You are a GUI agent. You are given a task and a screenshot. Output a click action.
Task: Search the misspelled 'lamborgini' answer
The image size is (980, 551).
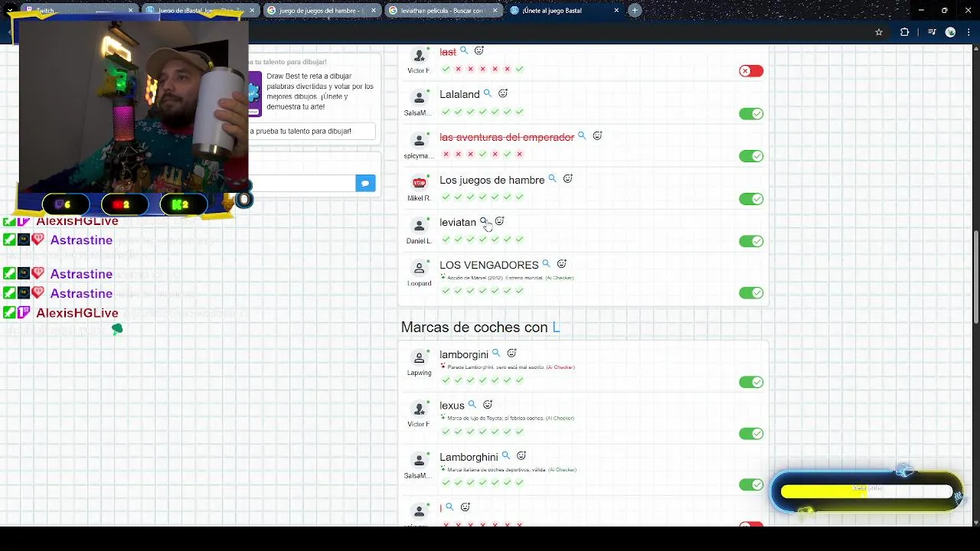[496, 354]
